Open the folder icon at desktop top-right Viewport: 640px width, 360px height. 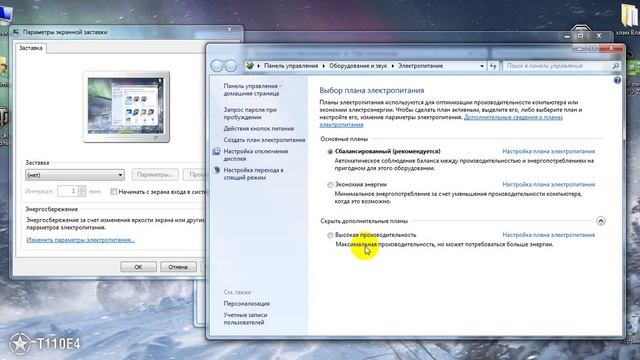629,16
